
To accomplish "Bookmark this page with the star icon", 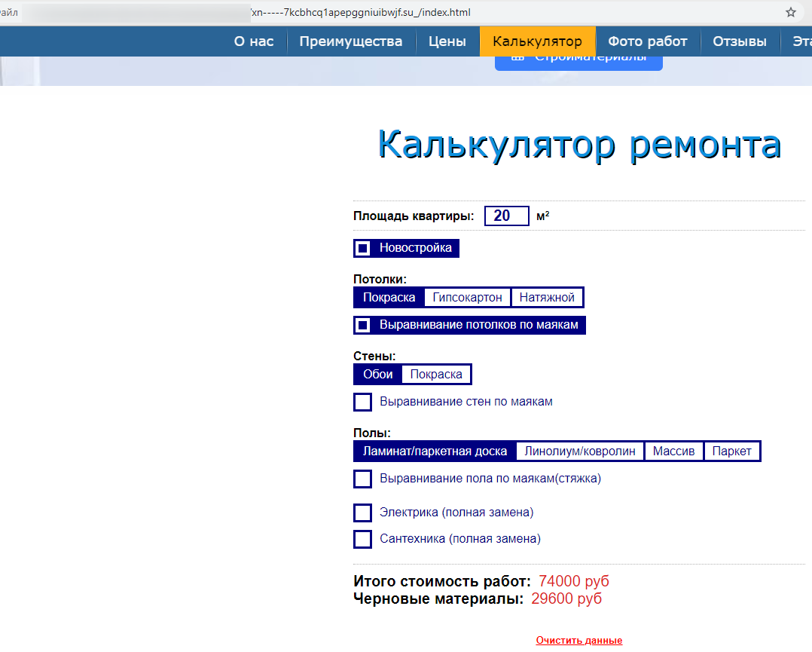I will tap(790, 13).
